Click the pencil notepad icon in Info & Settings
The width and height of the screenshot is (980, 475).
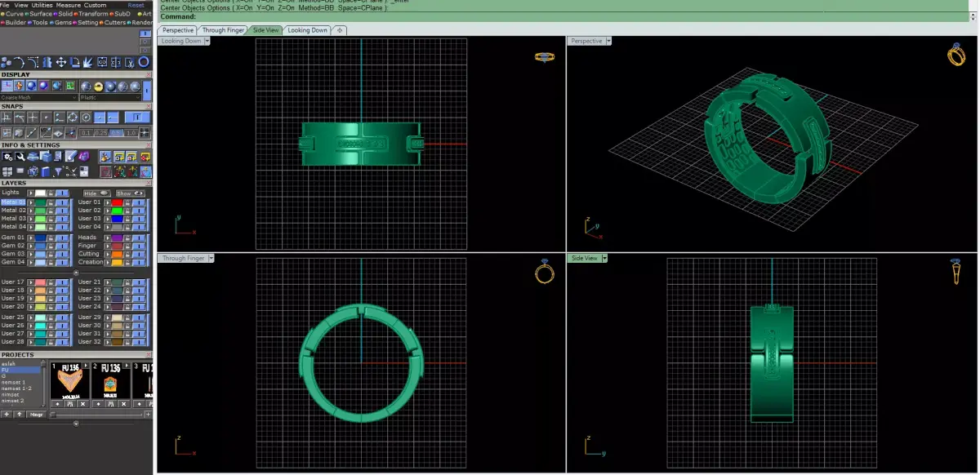pyautogui.click(x=71, y=157)
